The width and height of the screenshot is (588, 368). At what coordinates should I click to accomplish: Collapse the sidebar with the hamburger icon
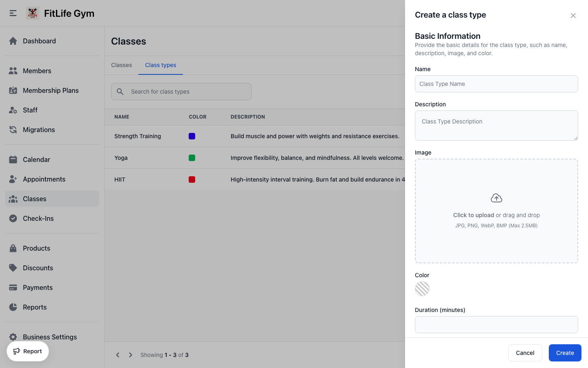coord(13,13)
